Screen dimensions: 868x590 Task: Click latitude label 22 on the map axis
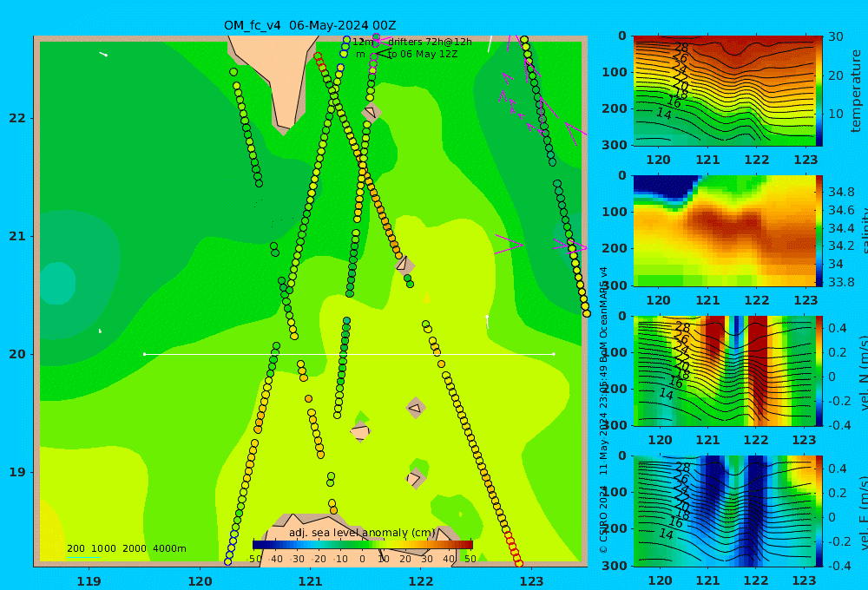click(x=17, y=118)
